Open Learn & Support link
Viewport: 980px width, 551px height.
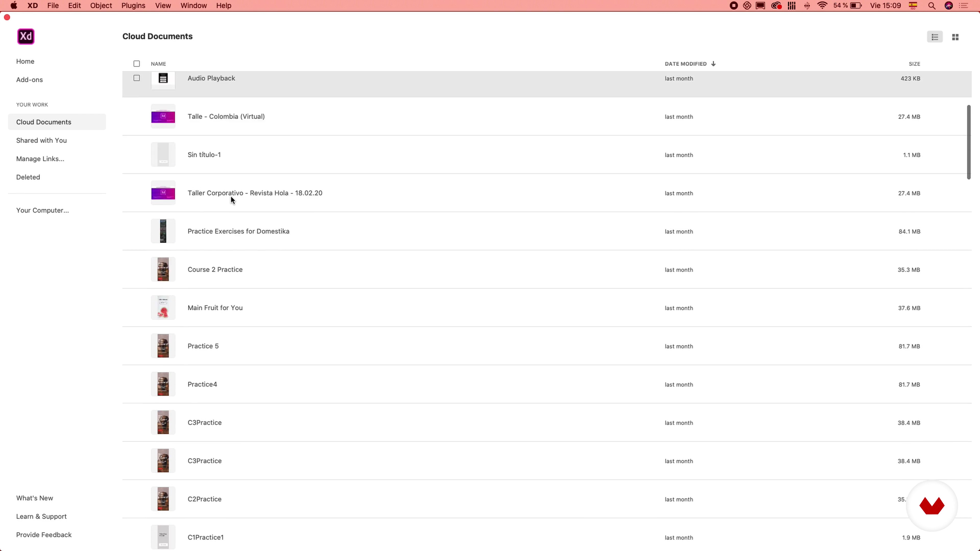41,516
